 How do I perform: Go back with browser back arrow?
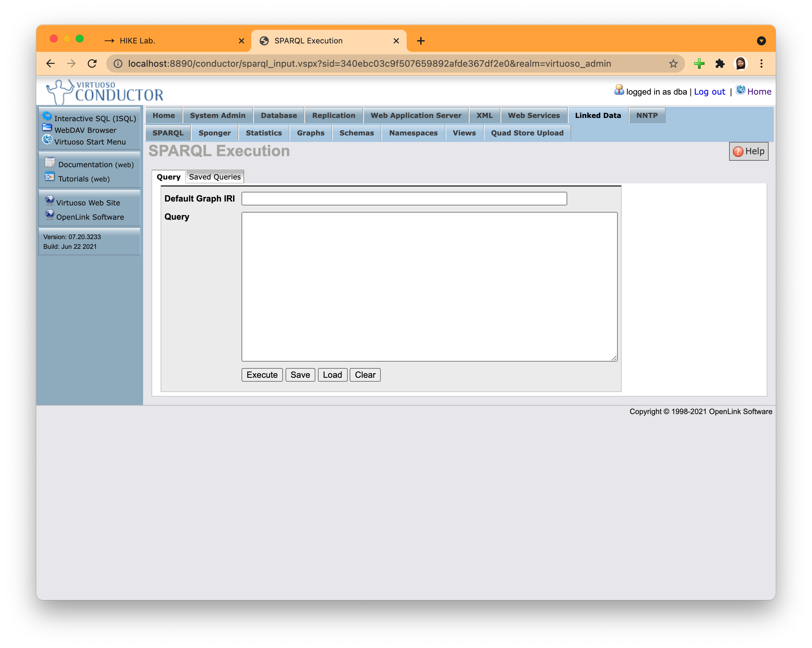[51, 63]
